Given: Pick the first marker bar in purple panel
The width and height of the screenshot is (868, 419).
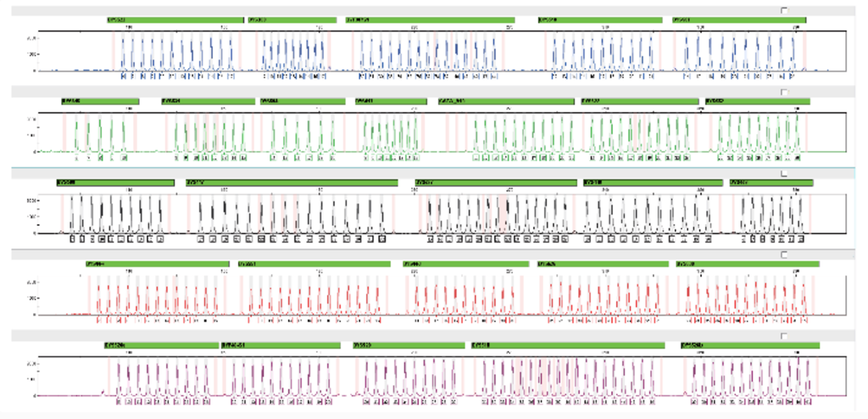Looking at the screenshot, I should point(161,346).
